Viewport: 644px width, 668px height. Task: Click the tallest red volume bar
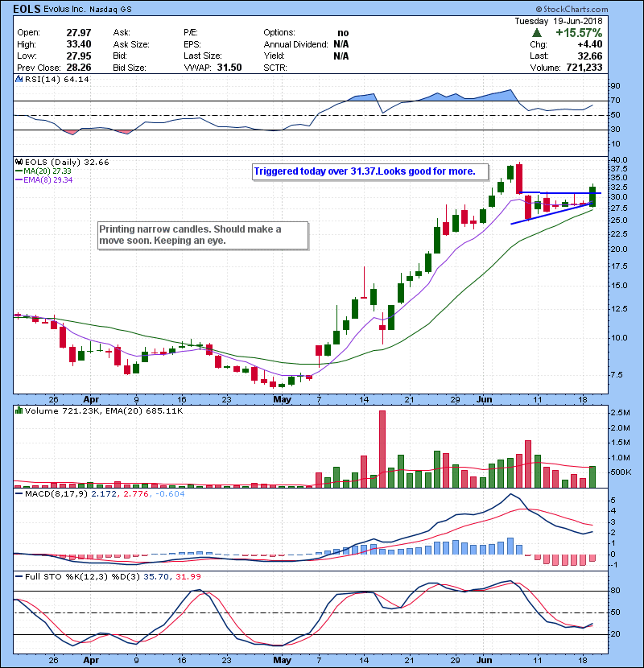(x=382, y=449)
